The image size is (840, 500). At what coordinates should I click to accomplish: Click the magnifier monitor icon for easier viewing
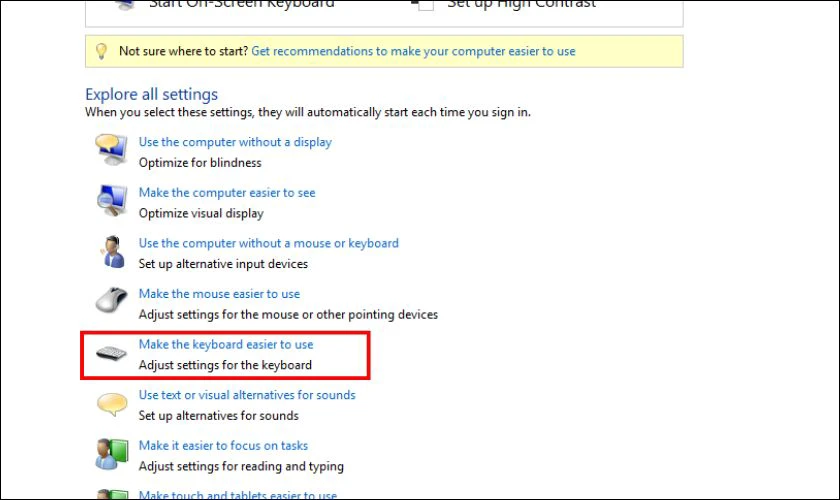tap(111, 200)
